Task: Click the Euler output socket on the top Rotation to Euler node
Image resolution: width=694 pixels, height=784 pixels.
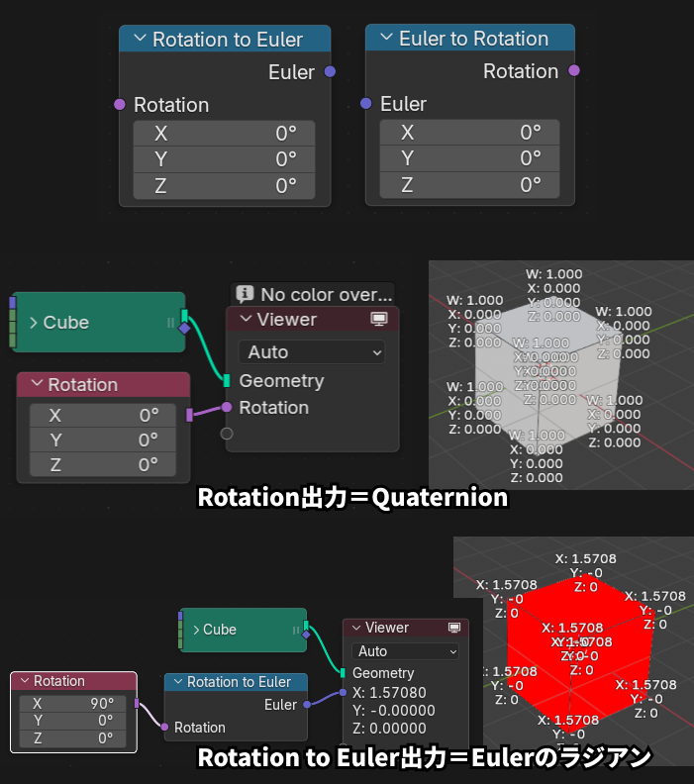Action: click(330, 71)
